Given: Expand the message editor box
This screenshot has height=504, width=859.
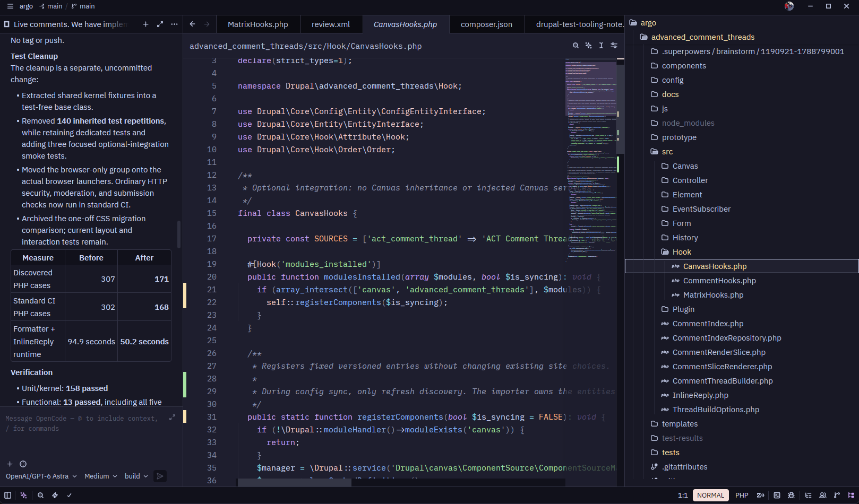Looking at the screenshot, I should 172,418.
